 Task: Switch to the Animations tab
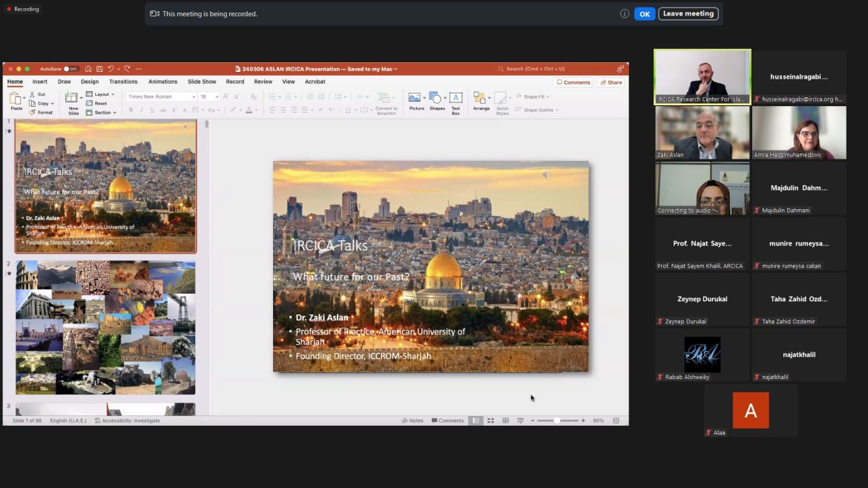coord(162,82)
